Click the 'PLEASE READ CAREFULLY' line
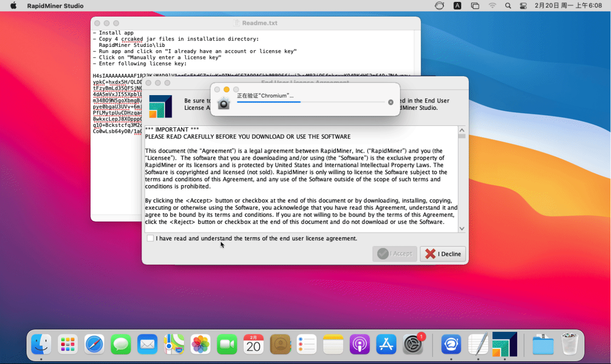Image resolution: width=611 pixels, height=364 pixels. 248,137
